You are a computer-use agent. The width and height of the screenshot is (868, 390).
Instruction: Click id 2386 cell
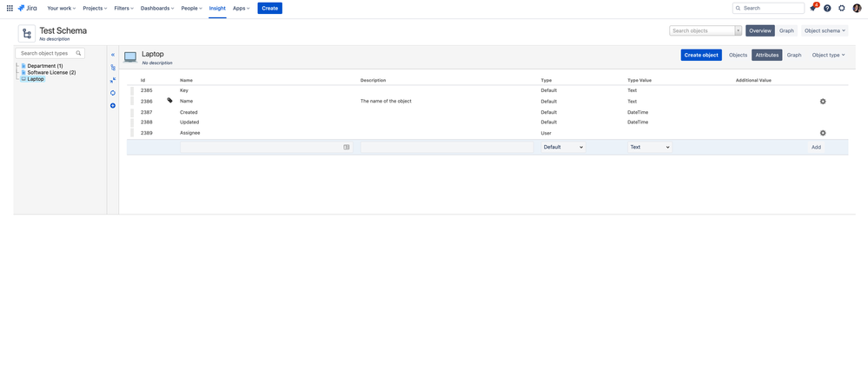coord(146,102)
